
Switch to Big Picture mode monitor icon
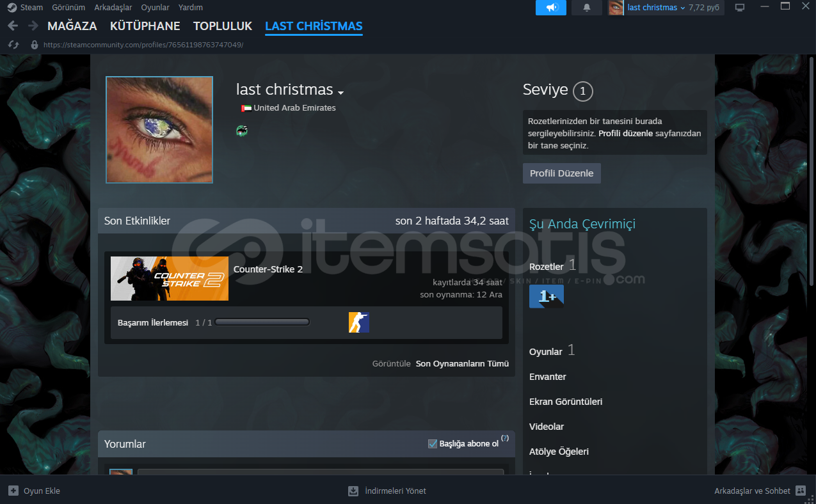740,8
